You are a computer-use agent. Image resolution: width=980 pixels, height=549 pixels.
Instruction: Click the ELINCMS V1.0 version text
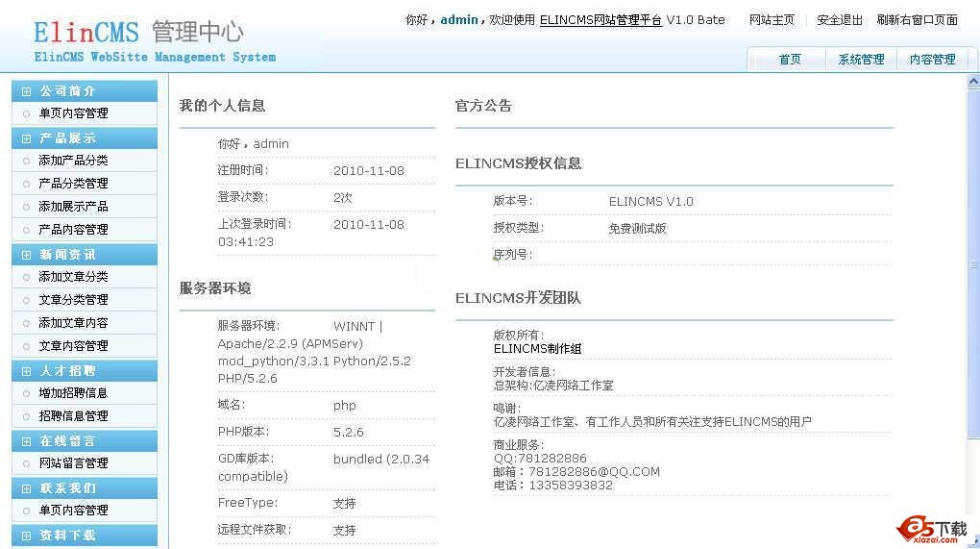(650, 201)
